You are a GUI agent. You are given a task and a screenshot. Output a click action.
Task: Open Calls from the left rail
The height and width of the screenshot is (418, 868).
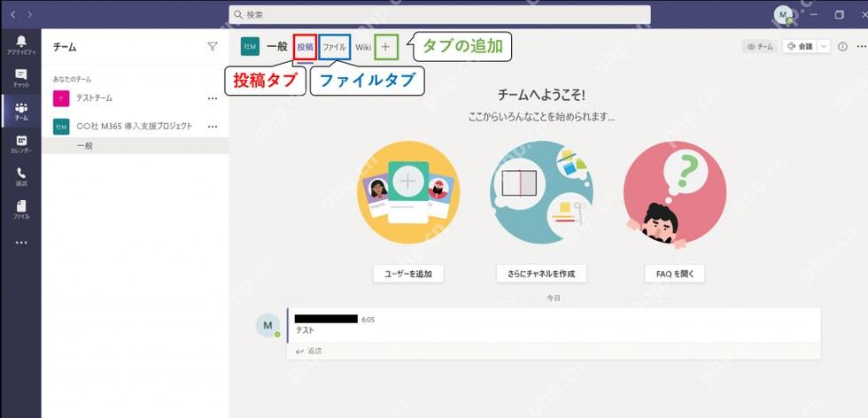(x=21, y=176)
